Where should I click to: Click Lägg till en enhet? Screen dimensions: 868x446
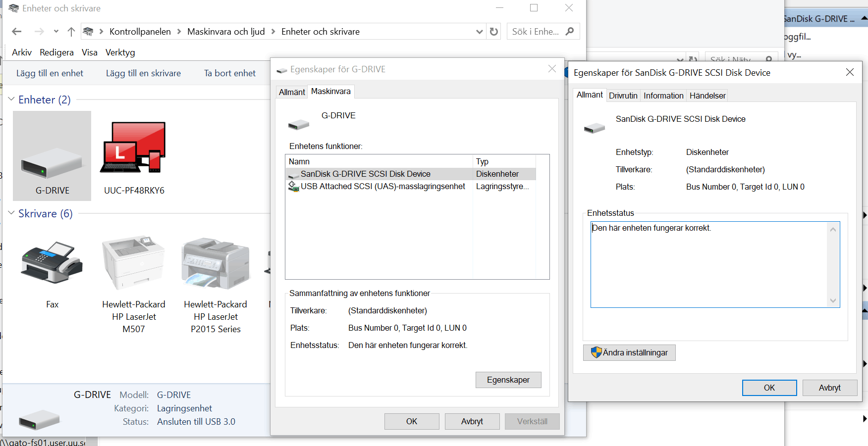tap(50, 73)
